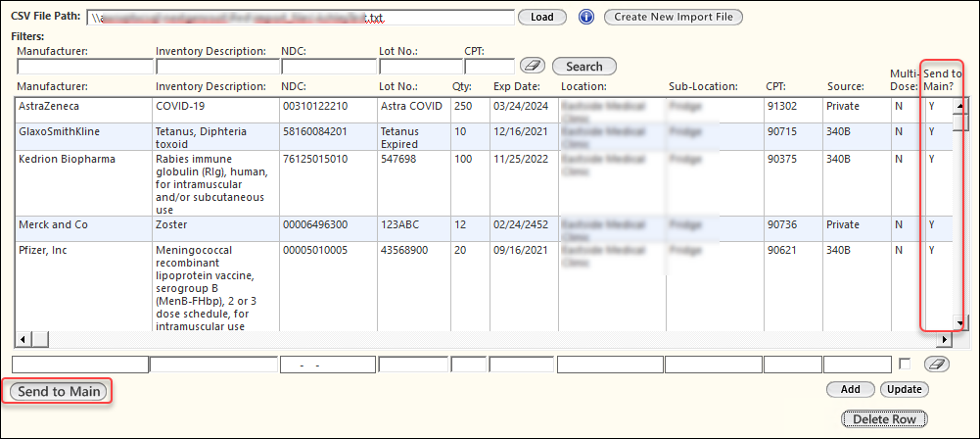Click the horizontal scrollbar right arrow
The image size is (980, 439).
[x=943, y=340]
